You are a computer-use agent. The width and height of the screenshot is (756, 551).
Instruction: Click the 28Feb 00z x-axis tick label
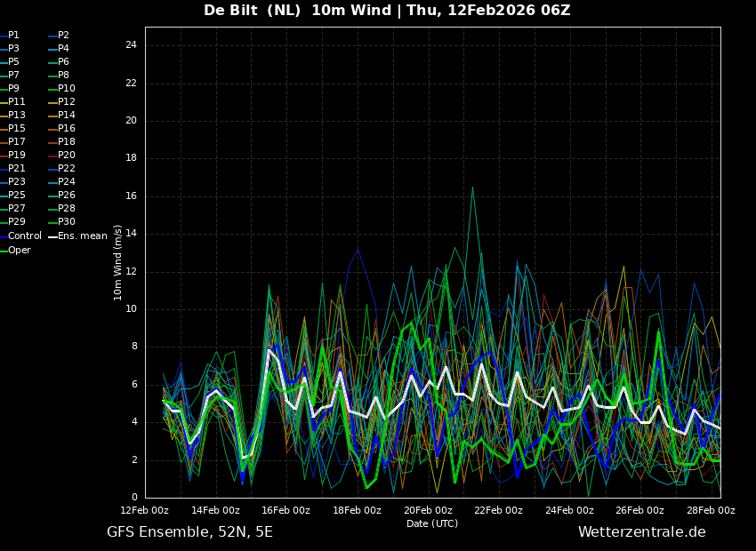click(711, 510)
